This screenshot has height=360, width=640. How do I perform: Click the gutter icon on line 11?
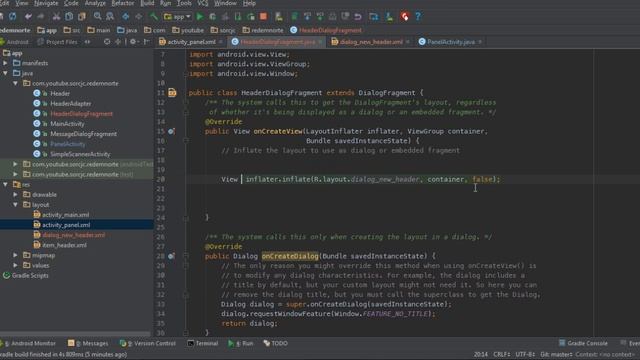172,93
